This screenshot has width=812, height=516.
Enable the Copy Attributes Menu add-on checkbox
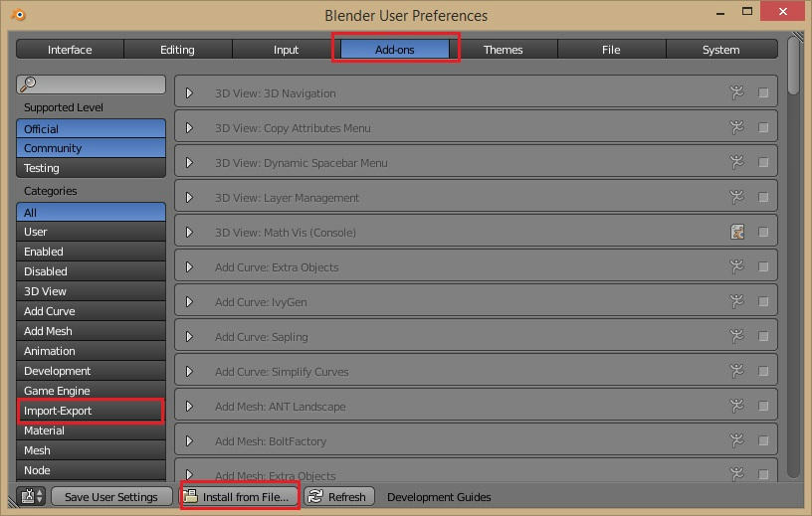(763, 127)
